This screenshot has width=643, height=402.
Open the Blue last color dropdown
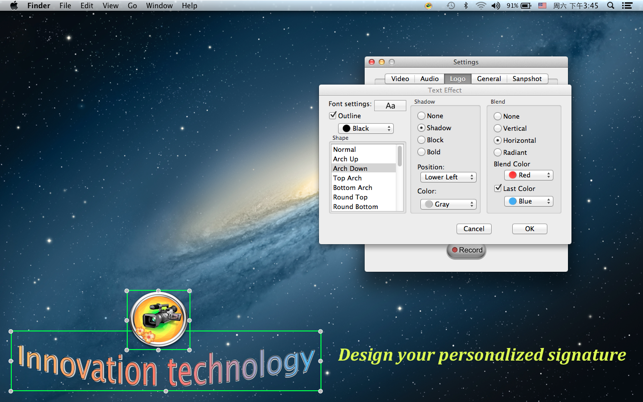529,201
